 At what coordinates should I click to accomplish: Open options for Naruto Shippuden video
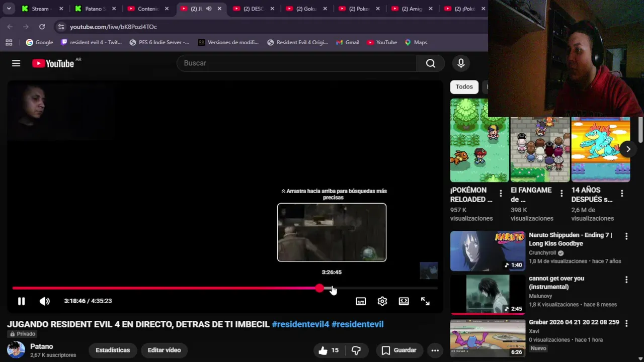tap(626, 236)
